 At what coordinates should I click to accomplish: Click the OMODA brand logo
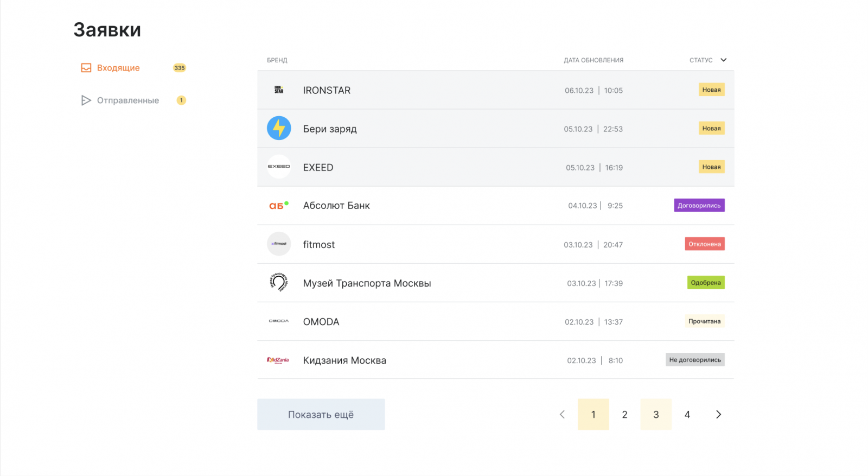pyautogui.click(x=279, y=321)
